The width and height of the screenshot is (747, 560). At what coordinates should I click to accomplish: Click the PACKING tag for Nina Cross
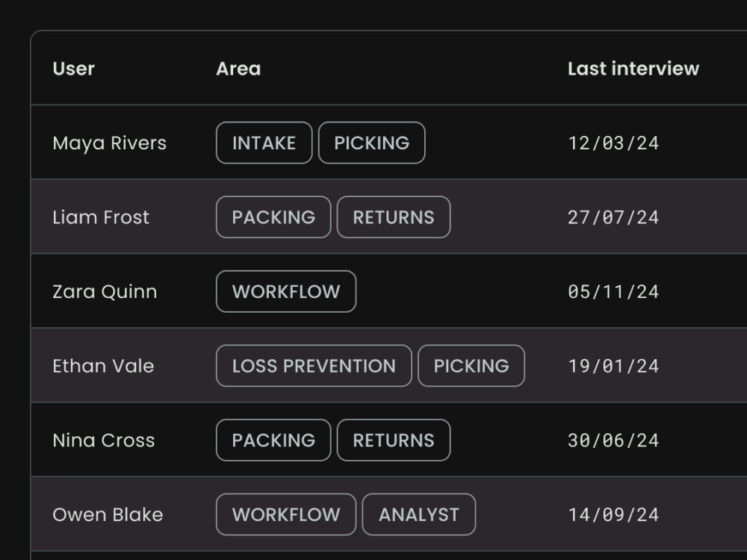tap(273, 441)
